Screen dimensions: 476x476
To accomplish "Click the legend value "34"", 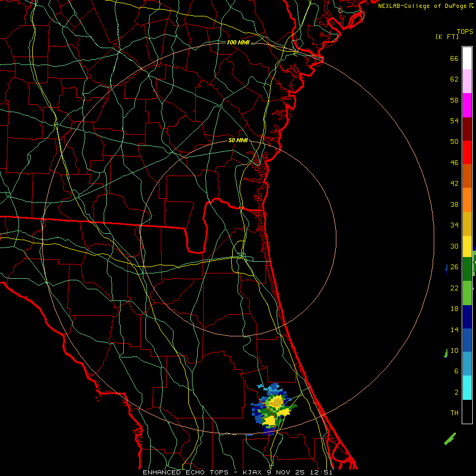I will click(x=454, y=225).
